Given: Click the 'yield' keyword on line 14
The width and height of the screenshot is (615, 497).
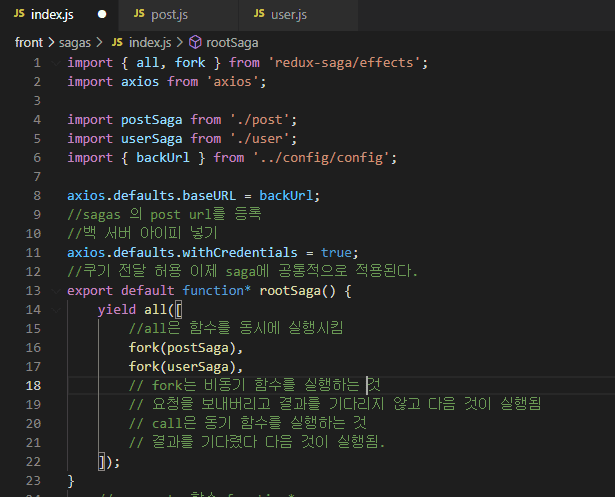Looking at the screenshot, I should coord(116,310).
